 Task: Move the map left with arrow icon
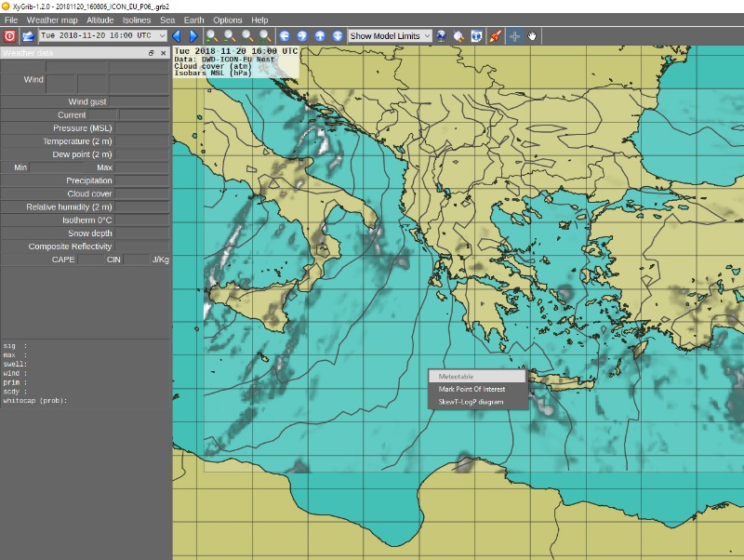[285, 36]
